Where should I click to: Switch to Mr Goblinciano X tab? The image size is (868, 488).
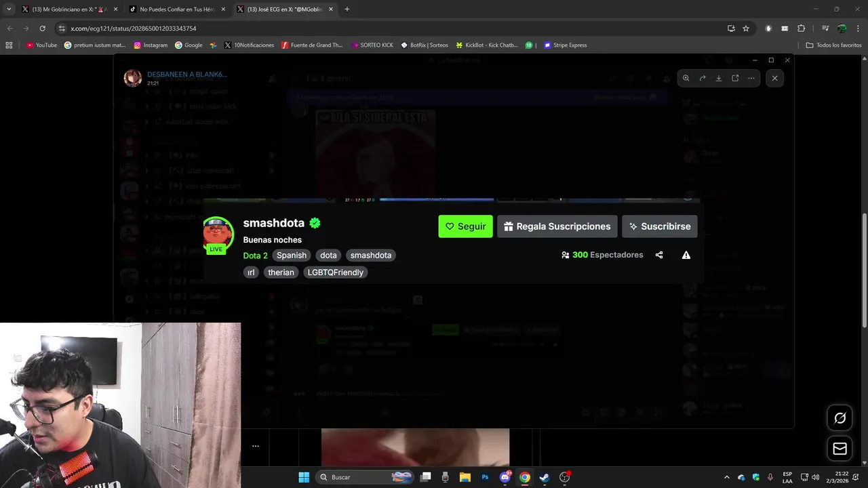(x=69, y=9)
